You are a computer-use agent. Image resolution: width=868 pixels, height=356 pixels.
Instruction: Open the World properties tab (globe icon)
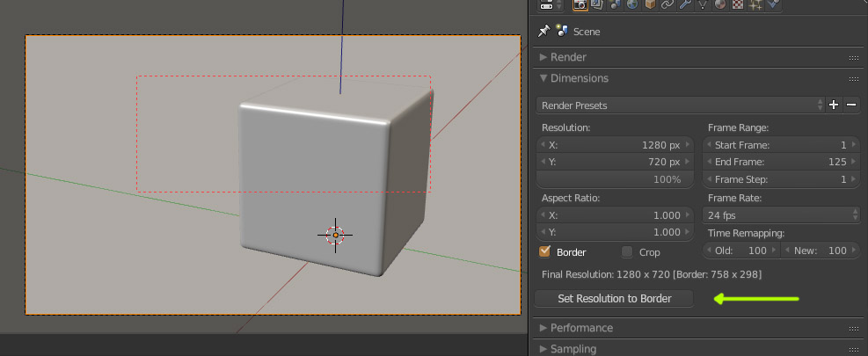click(x=631, y=4)
